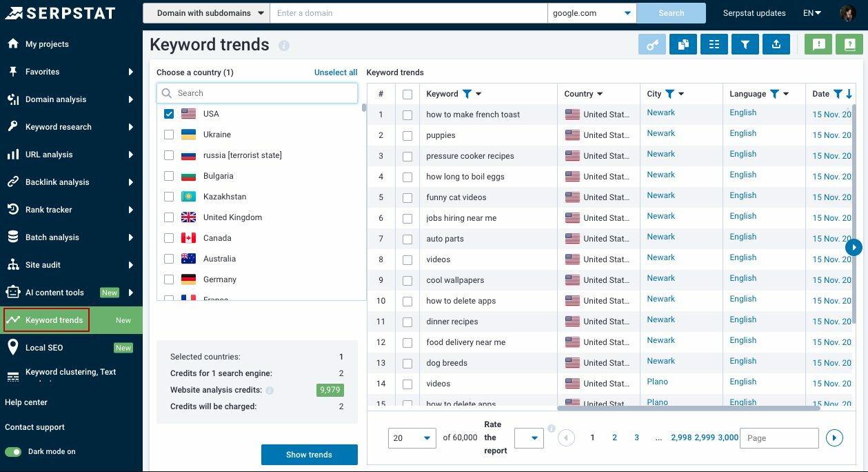The height and width of the screenshot is (472, 868).
Task: Open the Country column dropdown arrow
Action: point(600,94)
